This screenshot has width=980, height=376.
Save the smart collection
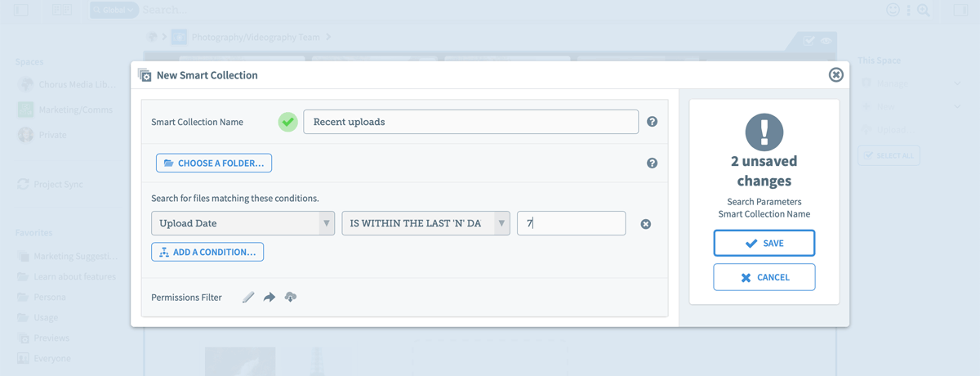(764, 244)
